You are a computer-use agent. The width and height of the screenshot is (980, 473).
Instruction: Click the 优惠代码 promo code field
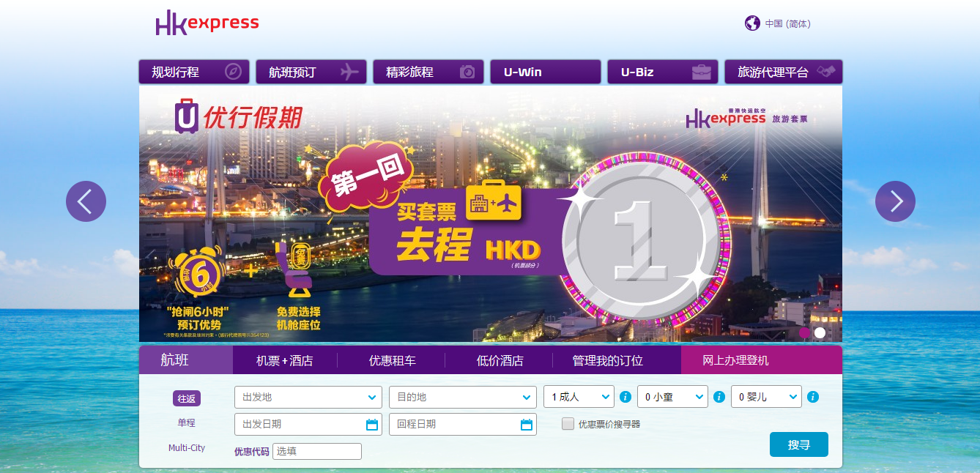click(x=317, y=451)
